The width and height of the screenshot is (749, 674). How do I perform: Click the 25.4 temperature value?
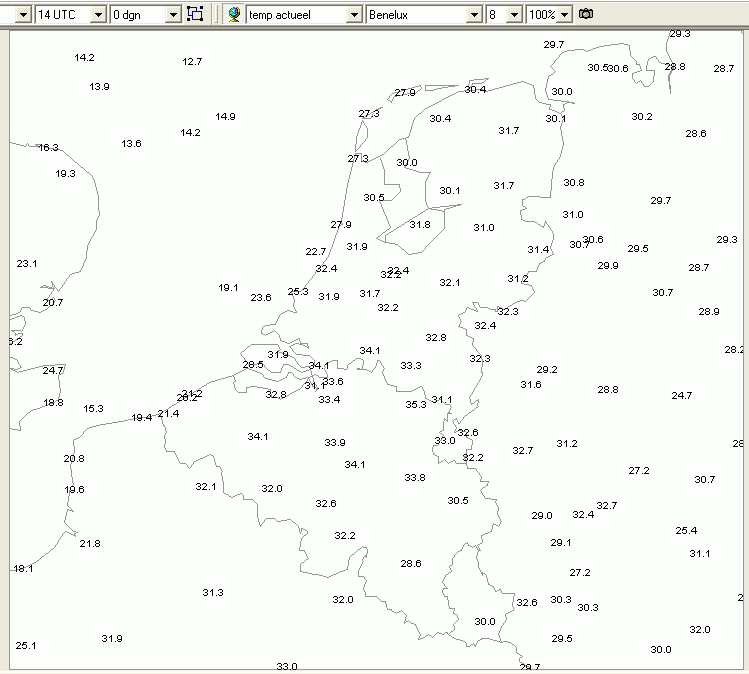point(686,531)
